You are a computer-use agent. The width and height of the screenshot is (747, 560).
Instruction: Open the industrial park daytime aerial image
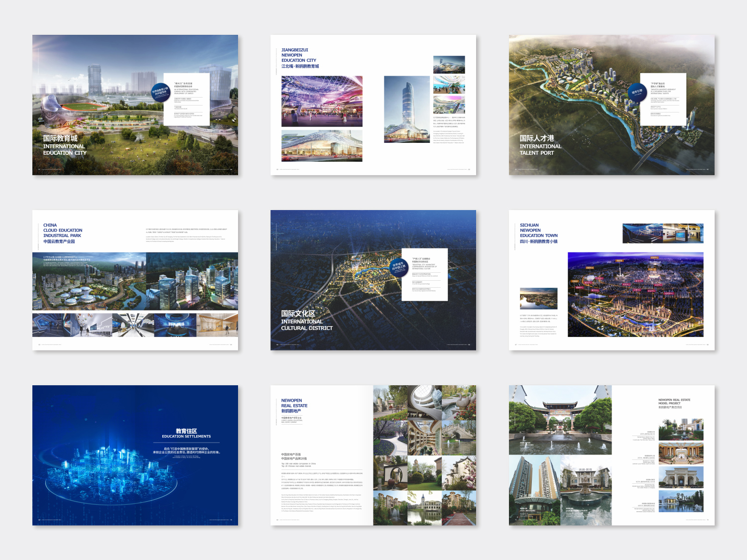(x=89, y=282)
